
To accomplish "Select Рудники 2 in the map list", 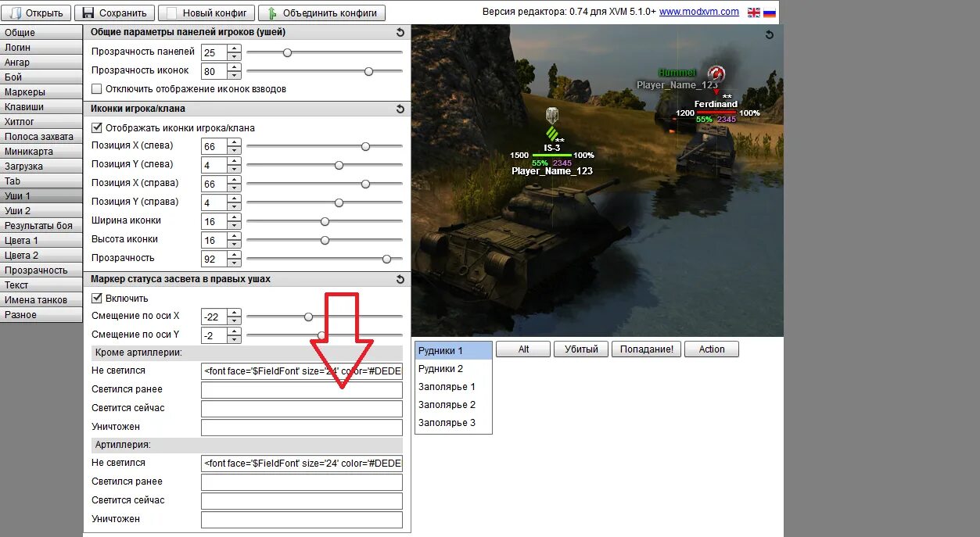I will pos(453,369).
